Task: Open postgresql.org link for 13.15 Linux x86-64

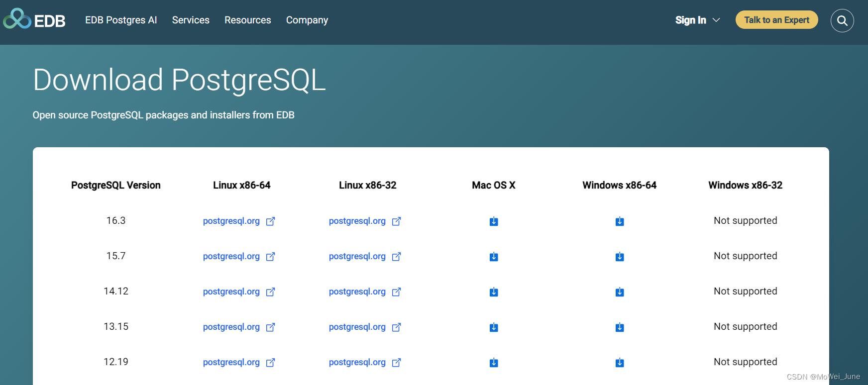Action: tap(231, 327)
